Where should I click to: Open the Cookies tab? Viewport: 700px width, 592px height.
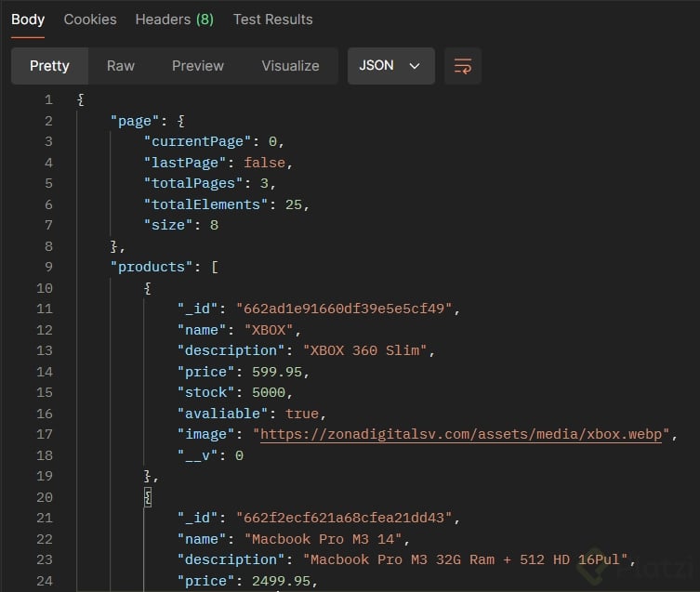click(x=90, y=20)
